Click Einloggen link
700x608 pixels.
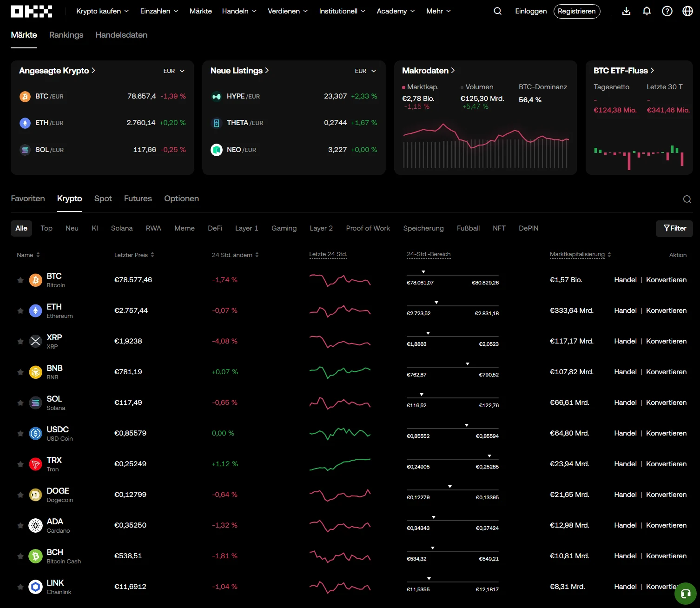tap(531, 11)
